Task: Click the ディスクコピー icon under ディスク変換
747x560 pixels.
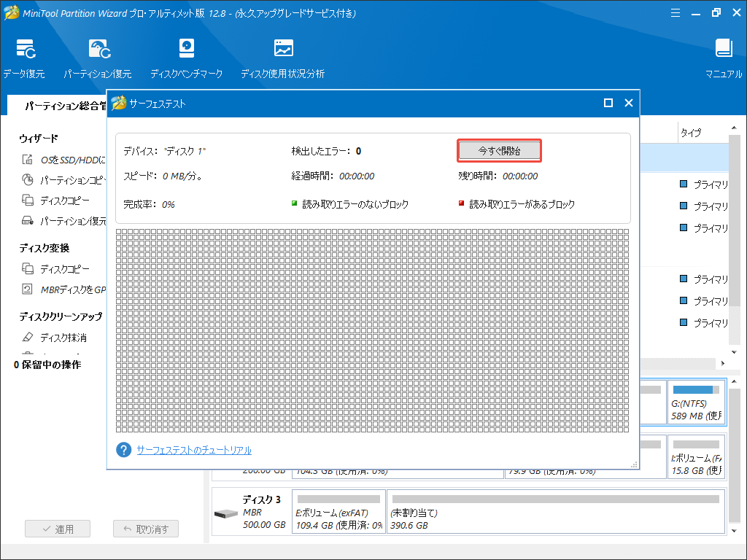Action: [x=28, y=269]
